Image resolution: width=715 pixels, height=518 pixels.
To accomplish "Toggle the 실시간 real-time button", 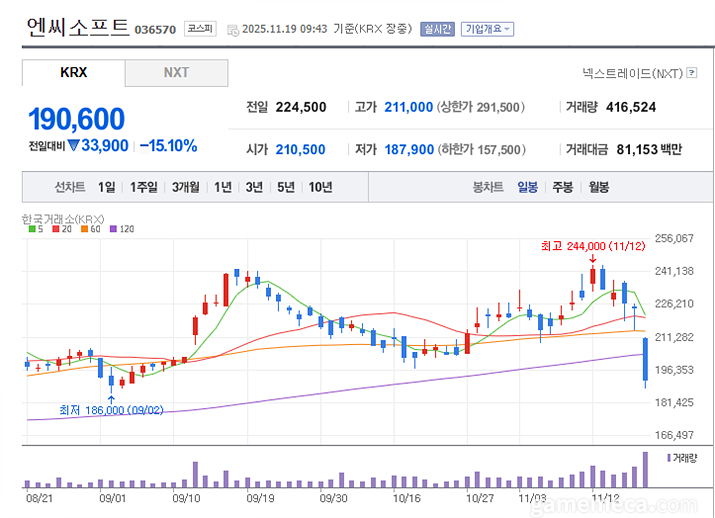I will click(x=437, y=29).
